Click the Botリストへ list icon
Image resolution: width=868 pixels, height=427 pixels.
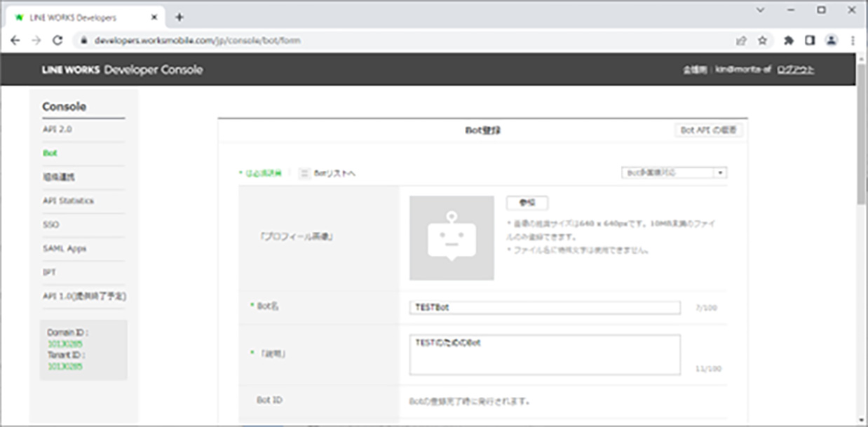click(304, 173)
